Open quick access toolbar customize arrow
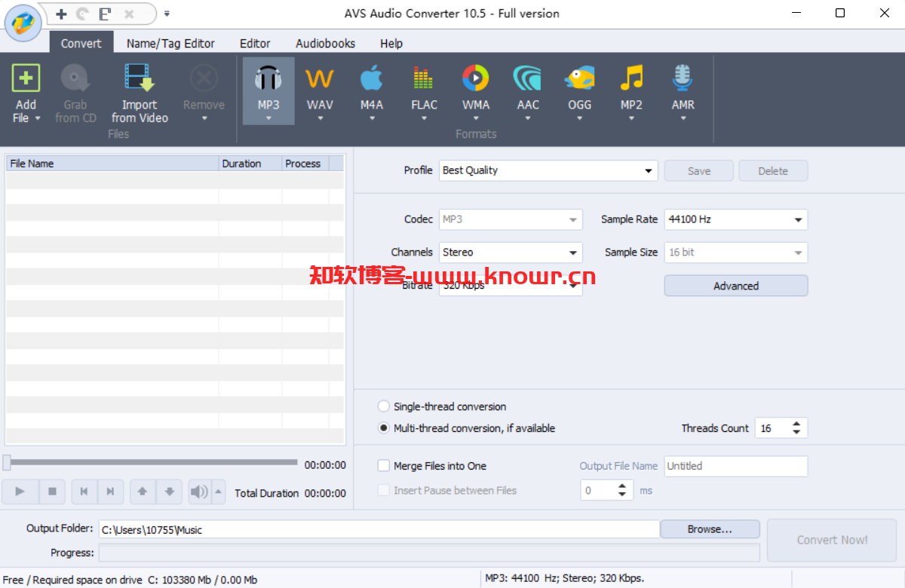Viewport: 905px width, 588px height. tap(167, 14)
